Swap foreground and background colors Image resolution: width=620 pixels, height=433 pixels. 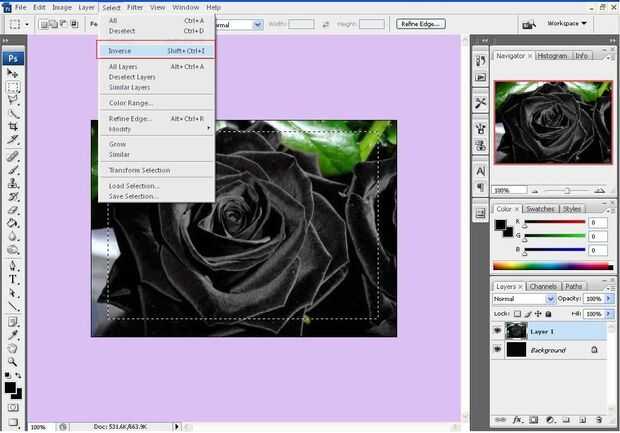tap(18, 375)
